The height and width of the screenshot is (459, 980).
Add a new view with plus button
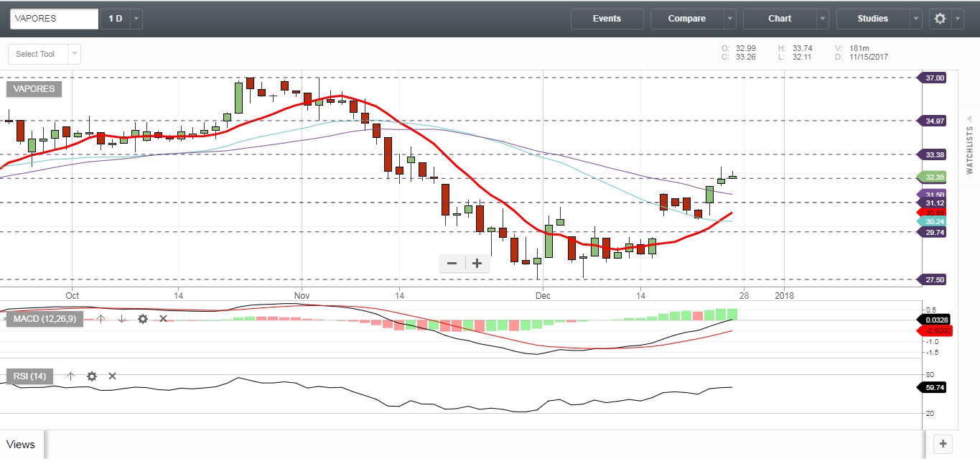[x=943, y=443]
